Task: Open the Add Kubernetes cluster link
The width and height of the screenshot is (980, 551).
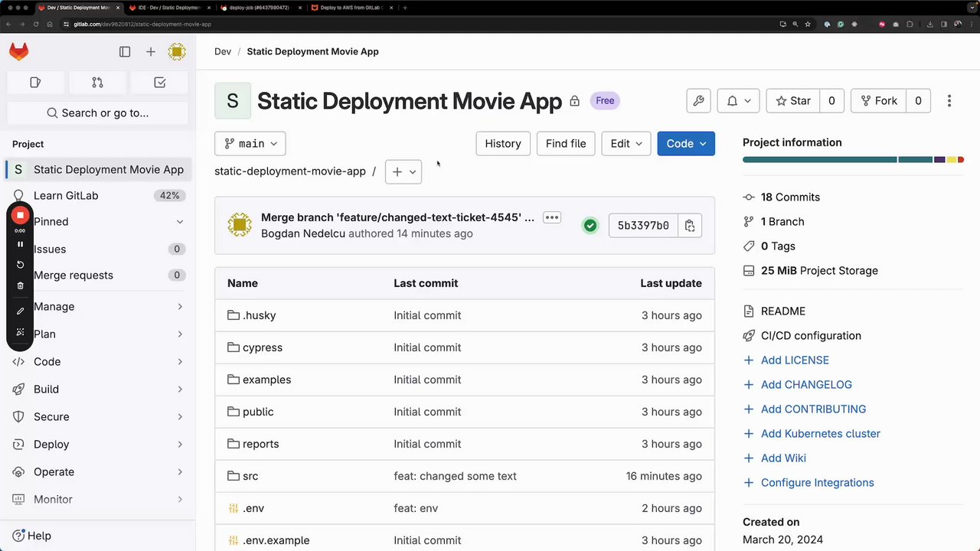Action: point(820,433)
